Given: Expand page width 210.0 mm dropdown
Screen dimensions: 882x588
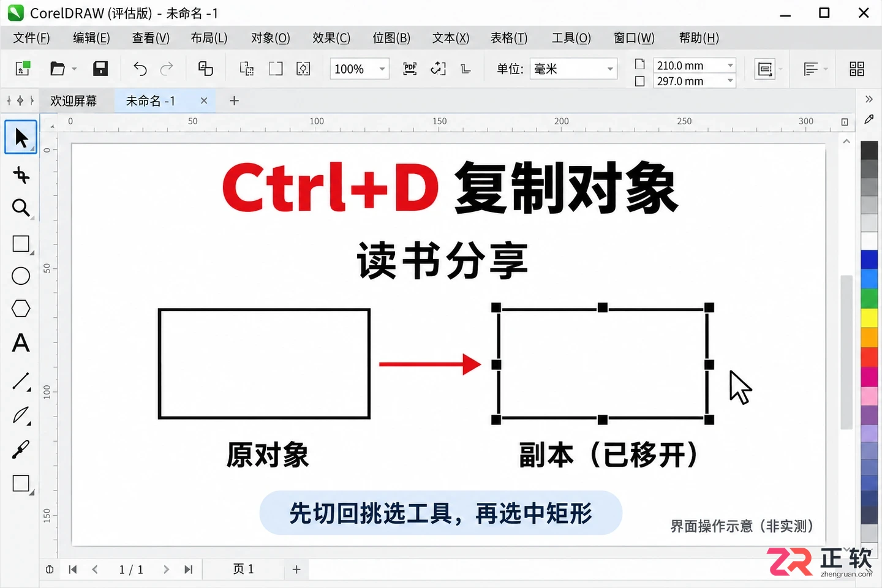Looking at the screenshot, I should [730, 65].
